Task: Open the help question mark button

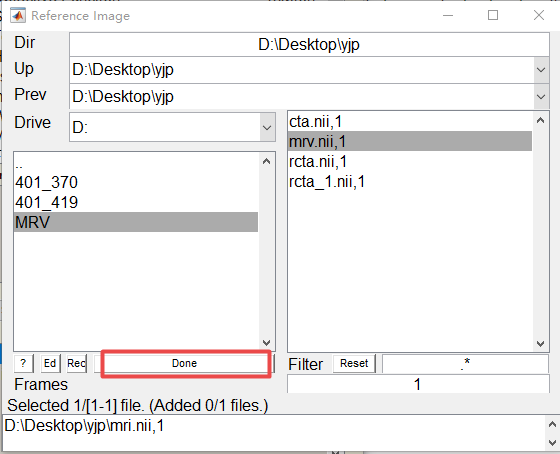Action: click(x=24, y=364)
